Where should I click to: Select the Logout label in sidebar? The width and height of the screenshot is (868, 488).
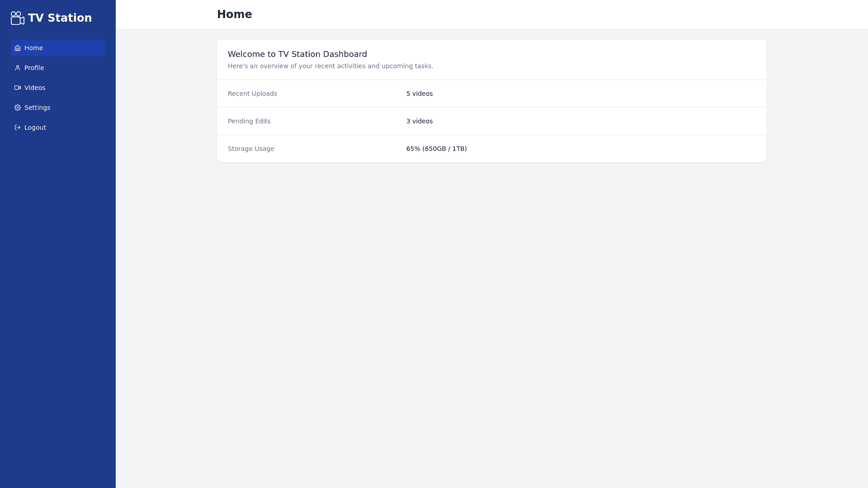click(x=35, y=127)
